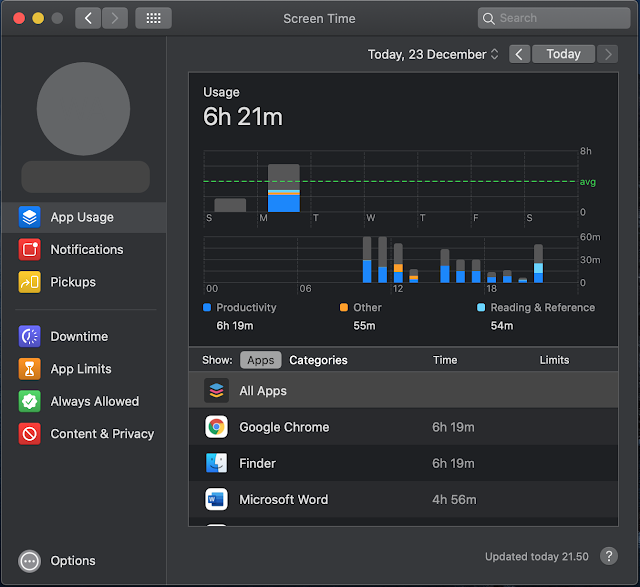The image size is (640, 587).
Task: Click Sunday's gray bar in weekly chart
Action: click(x=230, y=205)
